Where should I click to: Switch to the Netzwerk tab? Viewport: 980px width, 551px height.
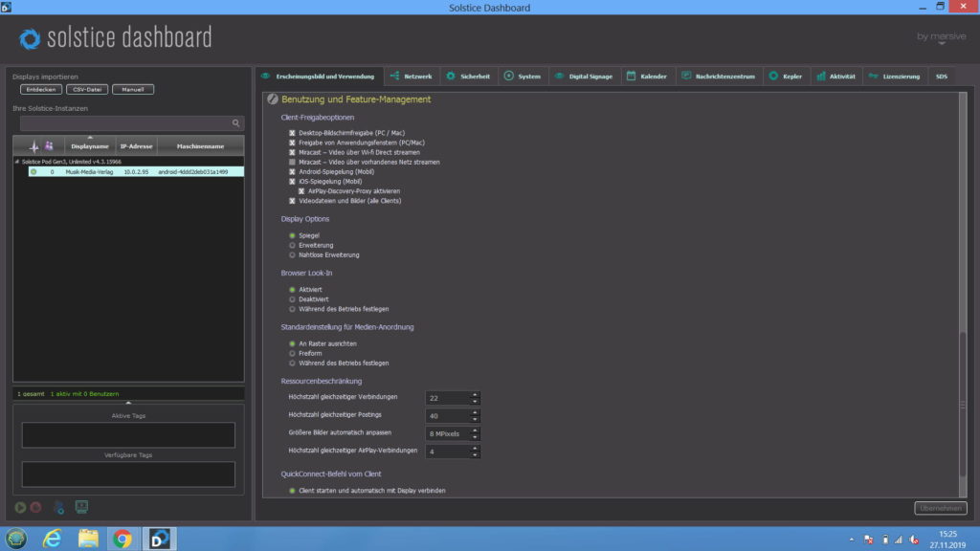pos(411,76)
